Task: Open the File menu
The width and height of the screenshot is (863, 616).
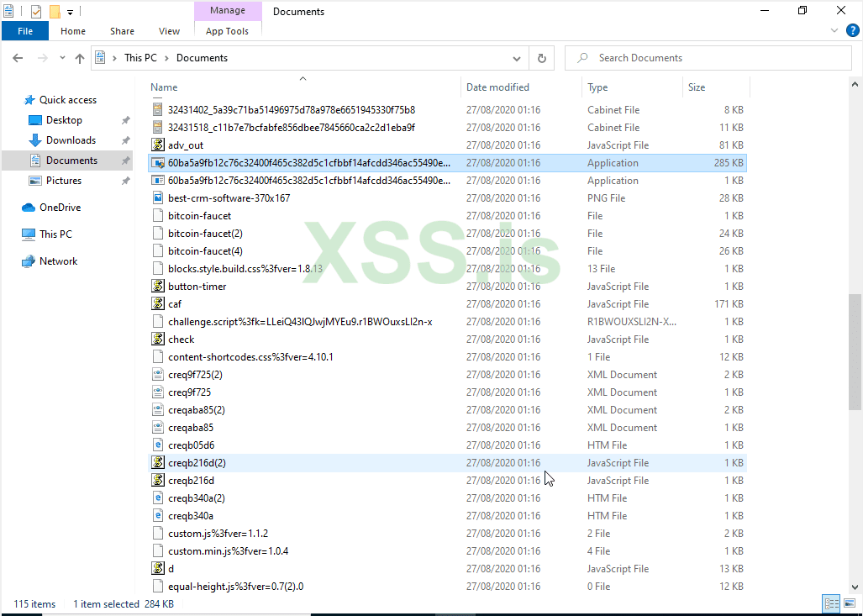Action: (x=25, y=30)
